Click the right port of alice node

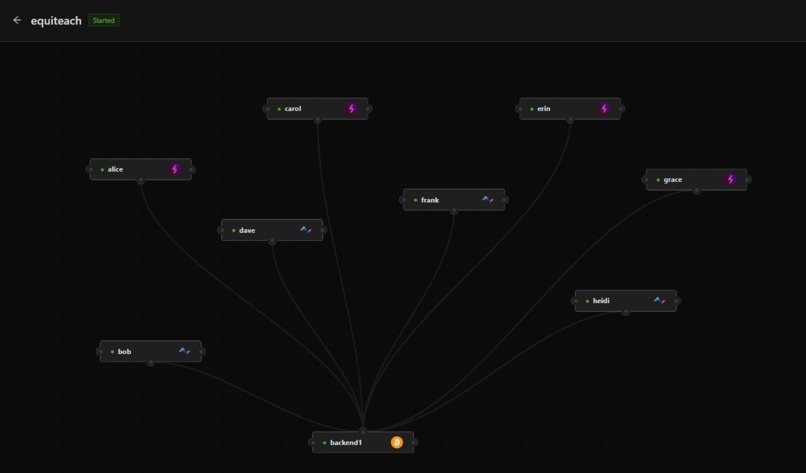192,170
